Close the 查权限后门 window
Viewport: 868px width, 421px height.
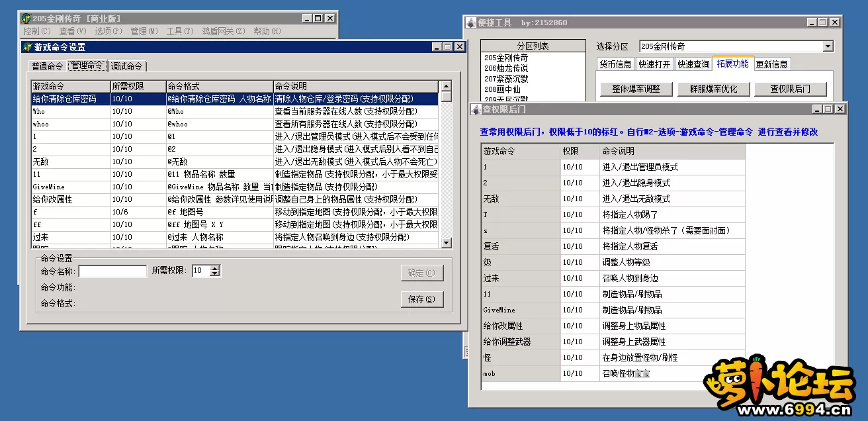(840, 109)
